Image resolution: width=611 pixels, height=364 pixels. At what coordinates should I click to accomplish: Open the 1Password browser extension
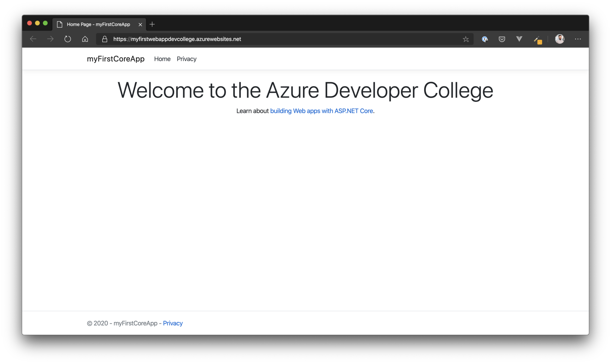[485, 39]
